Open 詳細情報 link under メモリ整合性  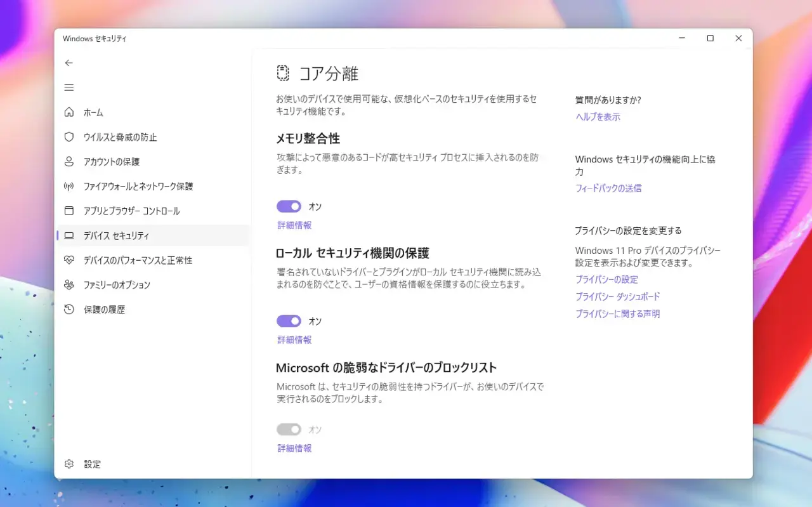[x=294, y=225]
